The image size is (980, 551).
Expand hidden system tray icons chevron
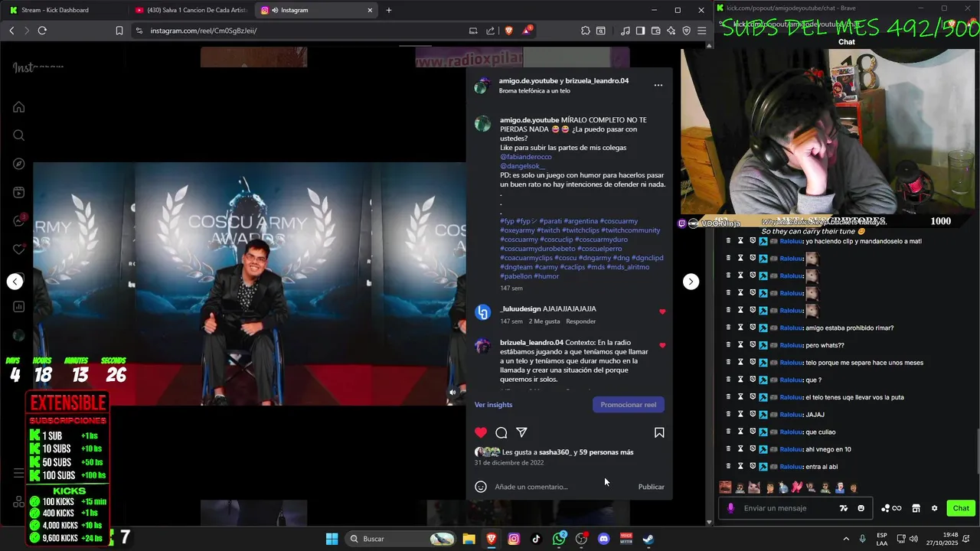tap(846, 539)
